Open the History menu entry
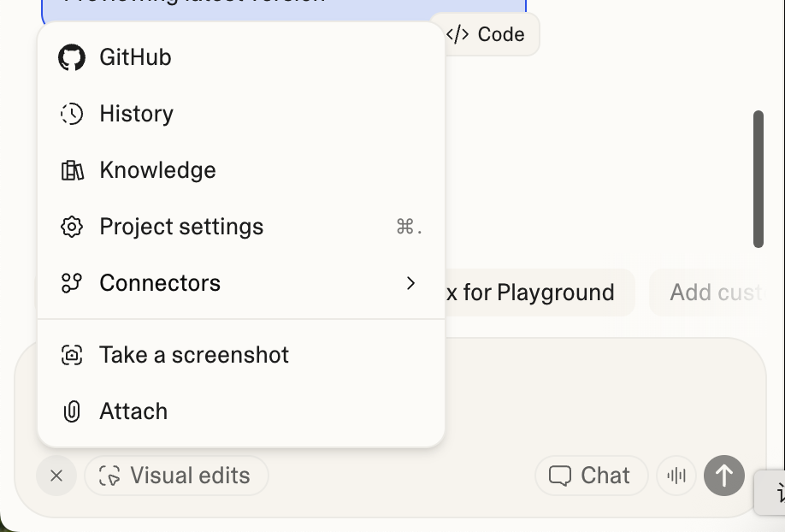This screenshot has width=785, height=532. click(x=137, y=114)
